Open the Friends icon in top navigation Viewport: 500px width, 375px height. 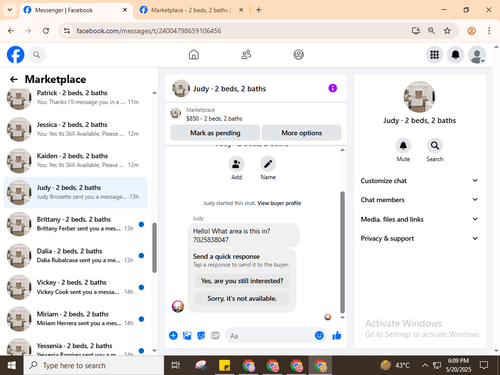tap(246, 55)
